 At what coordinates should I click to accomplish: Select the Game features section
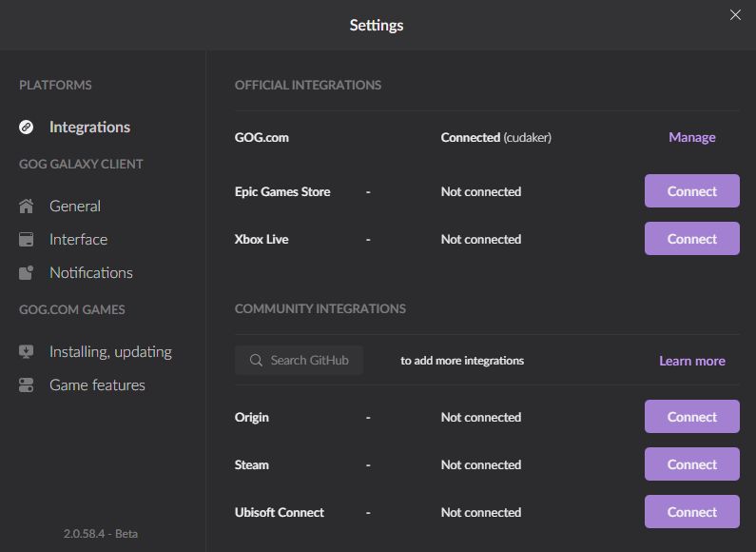[97, 385]
